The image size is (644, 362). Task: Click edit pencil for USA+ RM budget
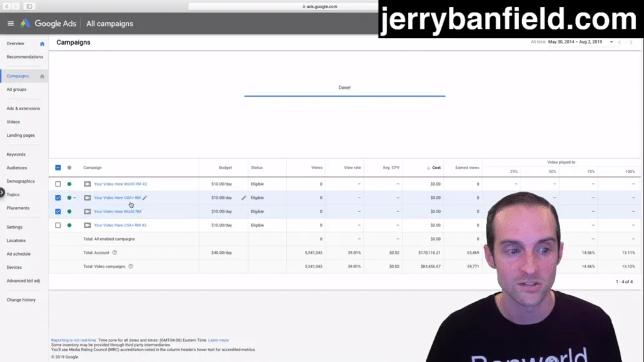click(244, 198)
